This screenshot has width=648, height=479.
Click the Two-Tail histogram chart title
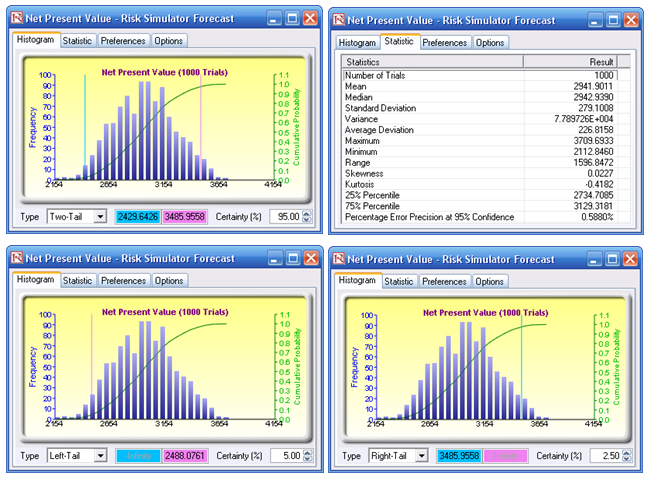164,72
